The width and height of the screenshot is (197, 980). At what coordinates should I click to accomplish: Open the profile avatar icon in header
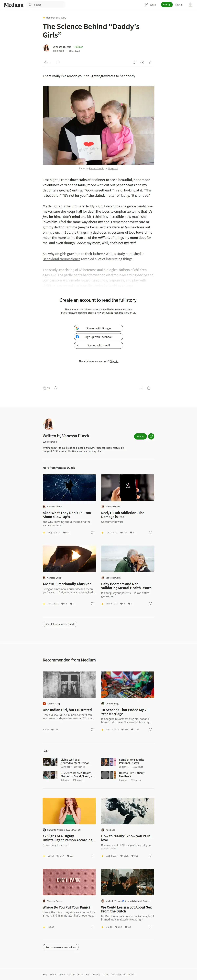(191, 5)
